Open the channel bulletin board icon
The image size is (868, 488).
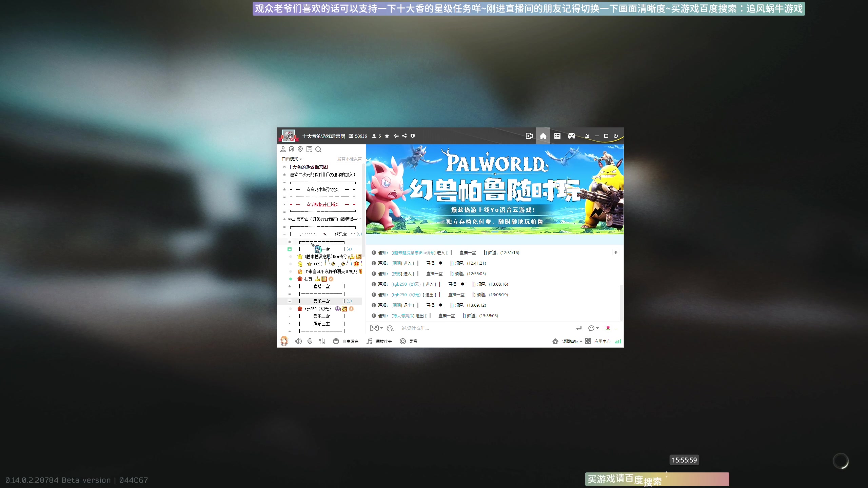(309, 149)
